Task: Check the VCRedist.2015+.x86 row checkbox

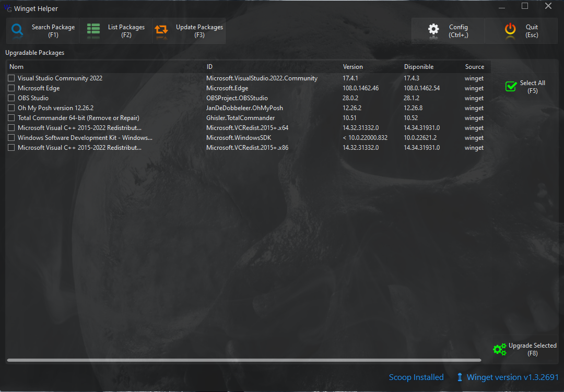Action: 11,147
